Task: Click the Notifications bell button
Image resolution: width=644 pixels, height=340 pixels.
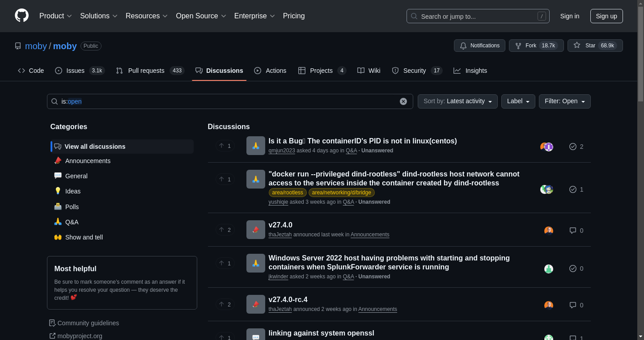Action: 479,46
